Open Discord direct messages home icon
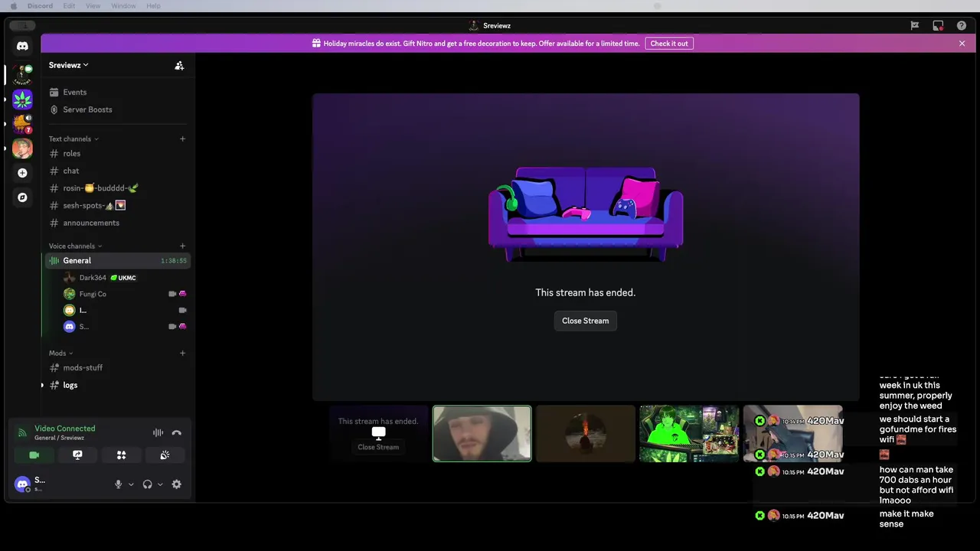The image size is (980, 551). (22, 46)
